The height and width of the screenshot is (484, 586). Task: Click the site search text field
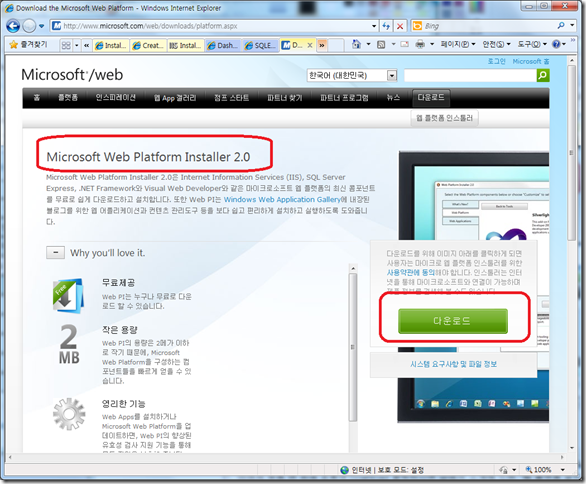pyautogui.click(x=470, y=75)
